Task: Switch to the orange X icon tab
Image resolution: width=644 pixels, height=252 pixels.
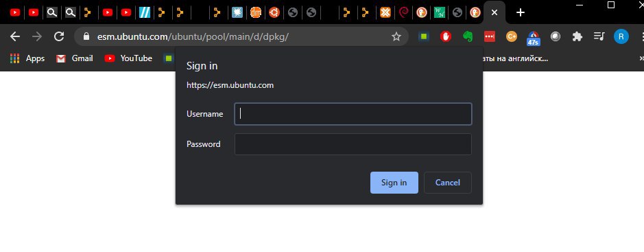Action: click(x=385, y=13)
